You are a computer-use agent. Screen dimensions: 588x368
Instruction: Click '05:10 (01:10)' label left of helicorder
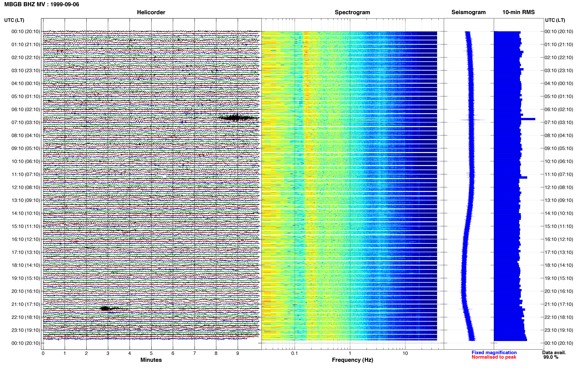tap(26, 96)
